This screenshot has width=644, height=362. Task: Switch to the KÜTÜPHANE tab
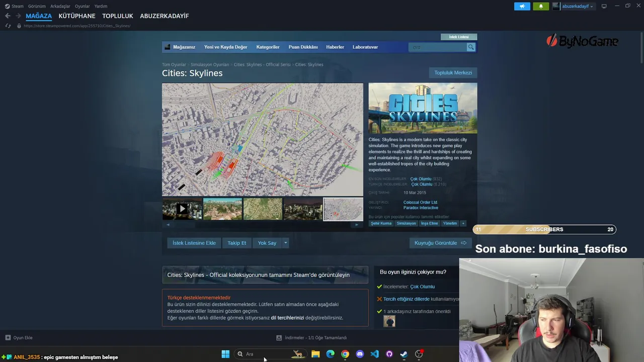(77, 16)
